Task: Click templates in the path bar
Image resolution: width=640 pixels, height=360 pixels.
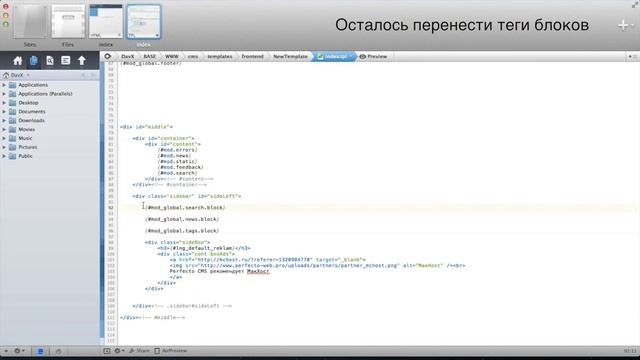Action: click(220, 56)
